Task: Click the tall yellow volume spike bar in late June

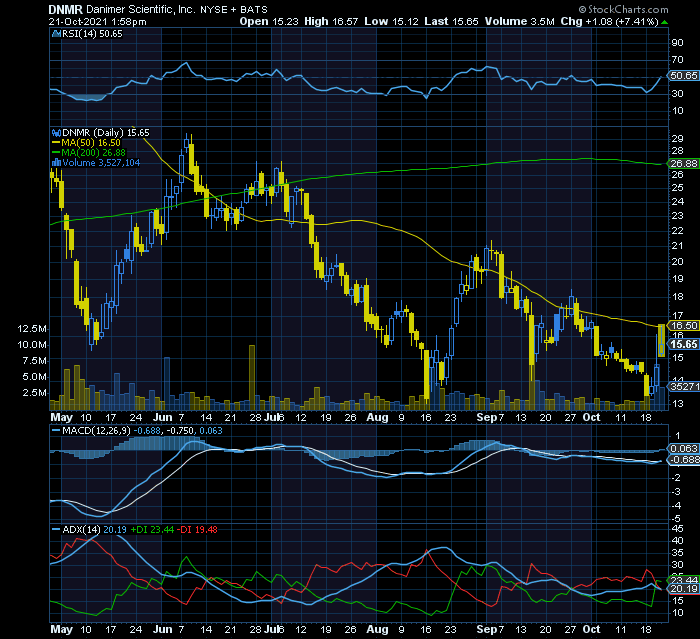Action: 252,377
